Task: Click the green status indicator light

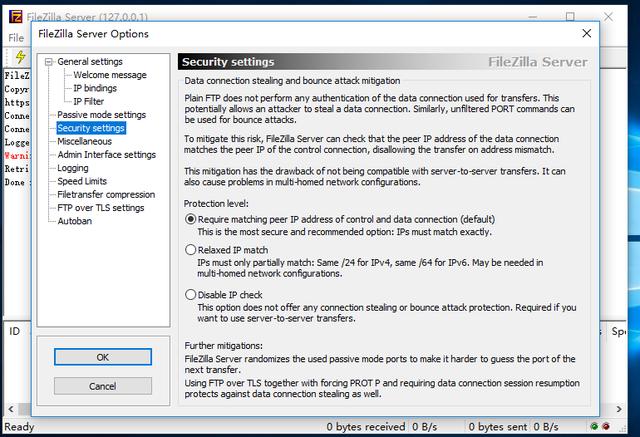Action: [x=594, y=426]
